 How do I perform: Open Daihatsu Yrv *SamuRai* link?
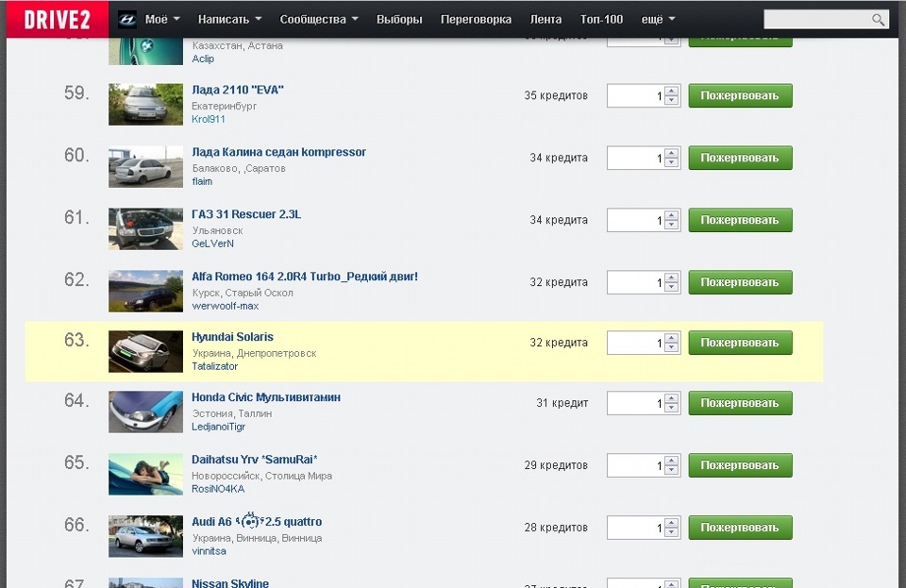254,460
